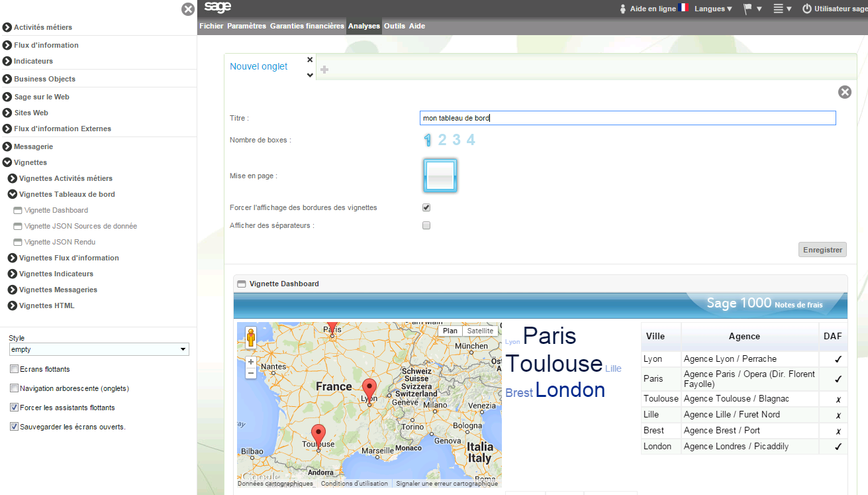868x495 pixels.
Task: Expand Flux d'information Externes section
Action: coord(7,129)
